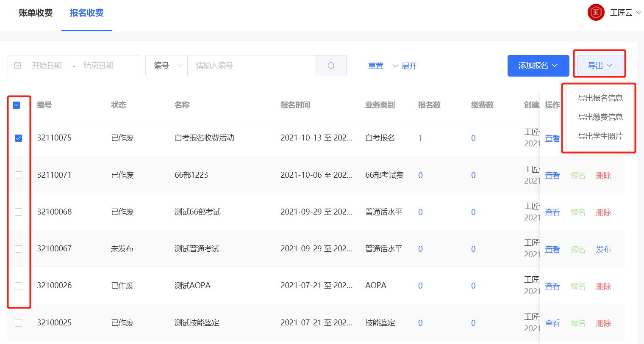Screen dimensions: 644x344
Task: Choose 导出学生照片 from export menu
Action: [x=600, y=136]
